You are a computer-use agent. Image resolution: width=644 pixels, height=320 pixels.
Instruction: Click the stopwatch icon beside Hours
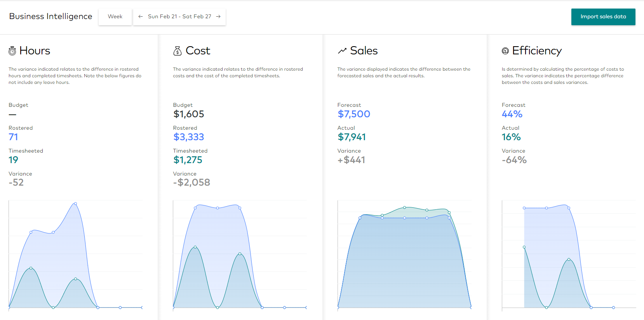pos(12,51)
